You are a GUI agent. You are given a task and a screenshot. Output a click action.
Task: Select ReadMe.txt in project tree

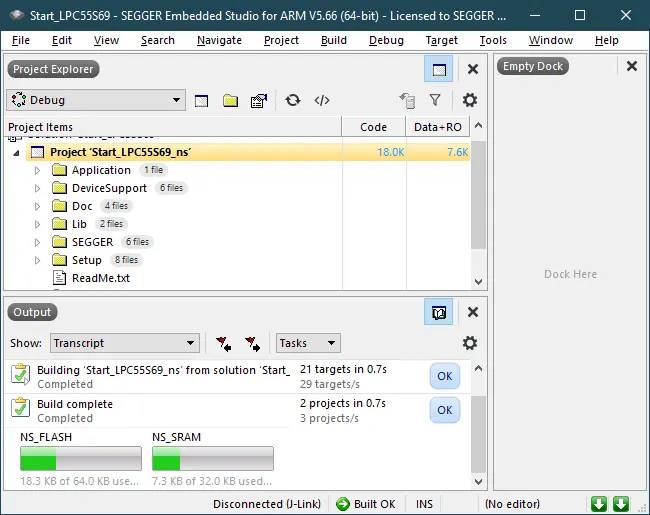[x=100, y=278]
